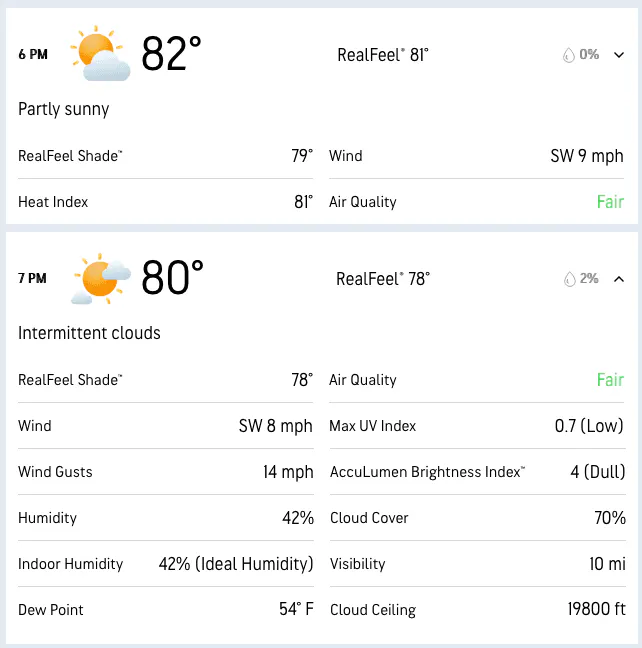The height and width of the screenshot is (648, 642).
Task: Click the Indoor Humidity ideal humidity value
Action: tap(236, 564)
